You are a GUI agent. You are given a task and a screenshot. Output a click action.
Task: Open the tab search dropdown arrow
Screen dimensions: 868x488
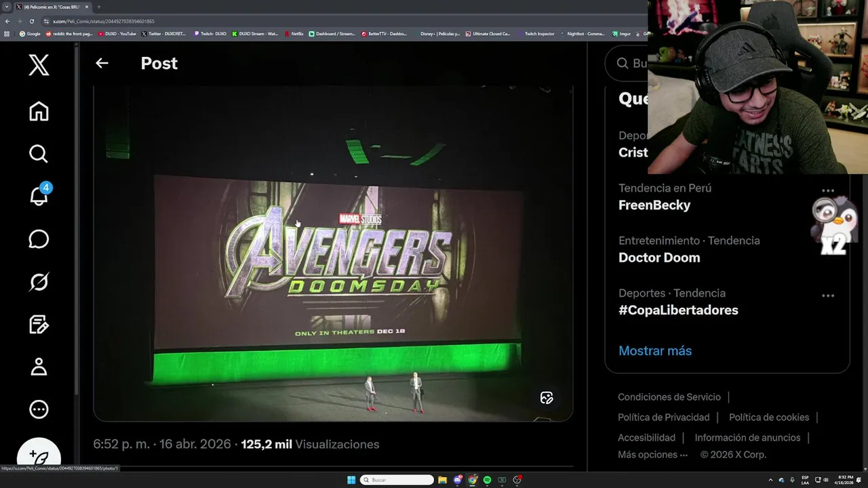click(x=7, y=7)
